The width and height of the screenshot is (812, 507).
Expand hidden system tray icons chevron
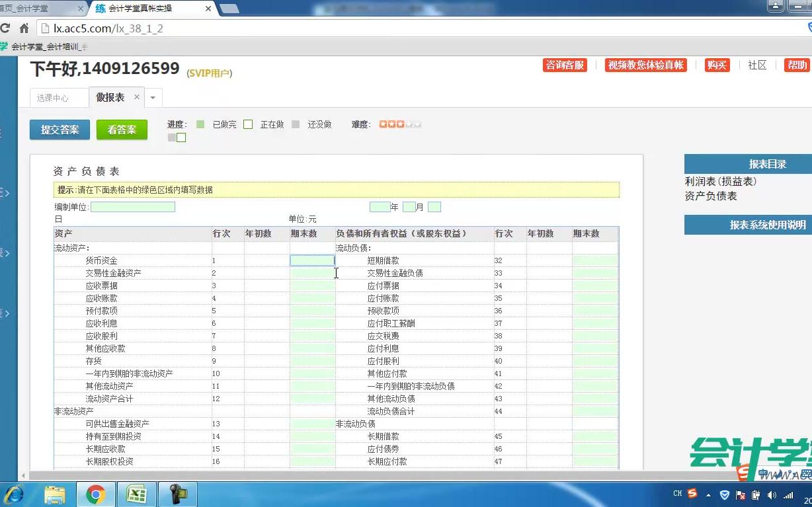(x=709, y=494)
